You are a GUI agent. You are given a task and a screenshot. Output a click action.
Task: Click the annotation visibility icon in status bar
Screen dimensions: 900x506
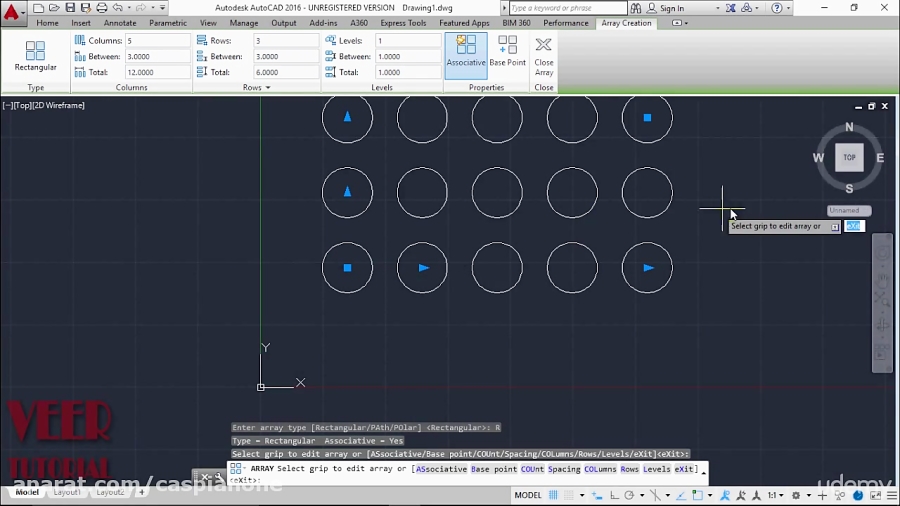coord(726,495)
